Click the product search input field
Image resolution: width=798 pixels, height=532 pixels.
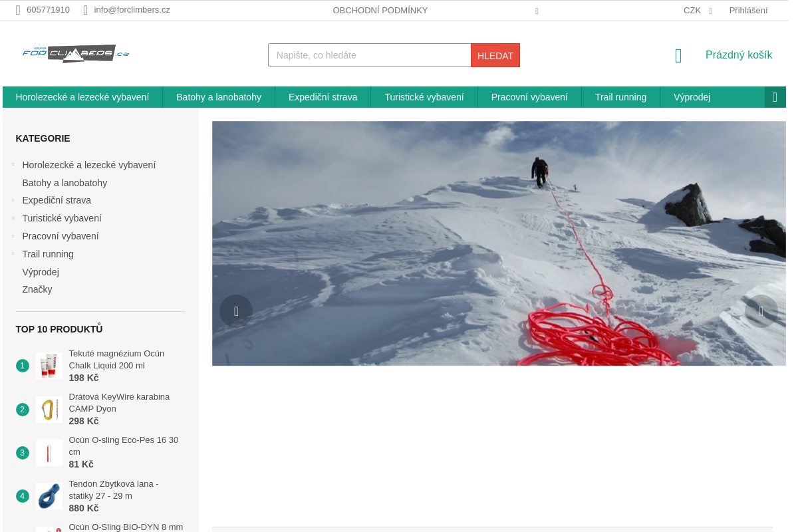pyautogui.click(x=369, y=55)
